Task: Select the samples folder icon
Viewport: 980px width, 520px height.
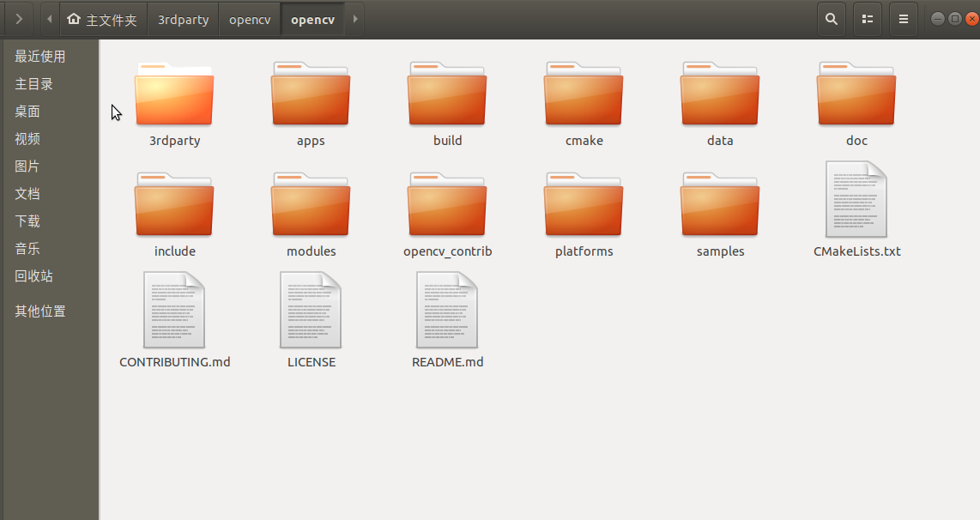Action: [720, 204]
